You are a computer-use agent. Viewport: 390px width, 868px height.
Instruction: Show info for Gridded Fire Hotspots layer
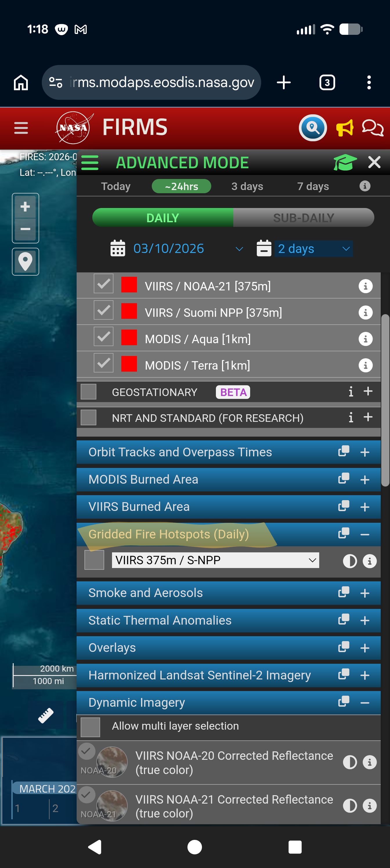[x=369, y=561]
